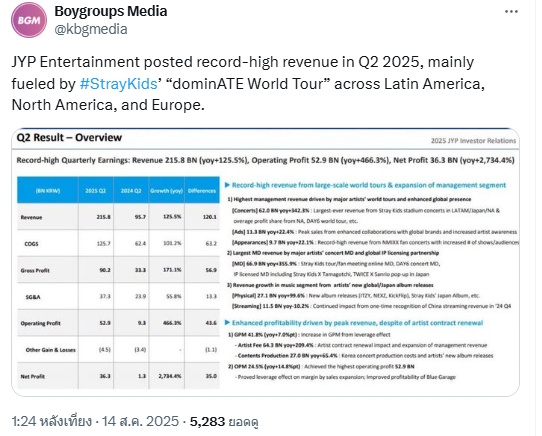
Task: Click the Net Profit growth value 2,734.4%
Action: point(170,376)
